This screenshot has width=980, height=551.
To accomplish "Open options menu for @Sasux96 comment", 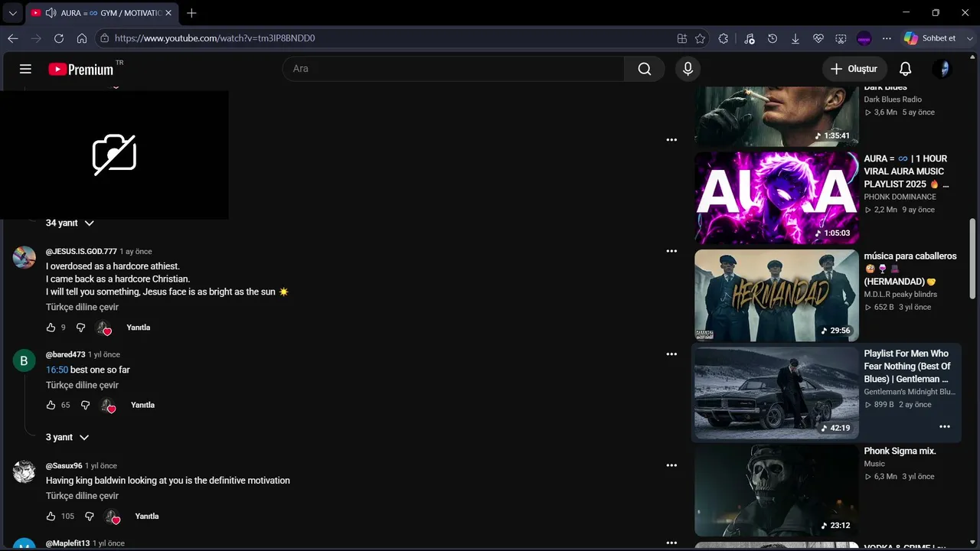I will 671,465.
